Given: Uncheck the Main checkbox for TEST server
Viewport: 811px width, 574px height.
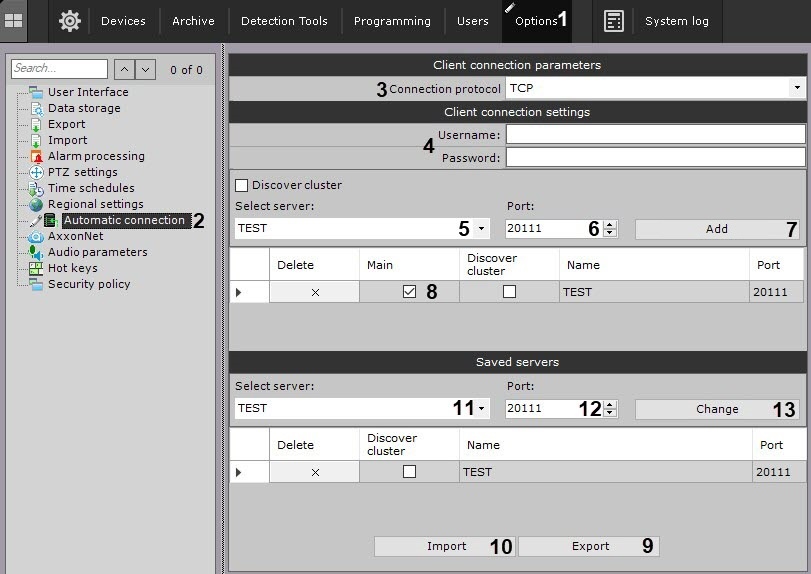Looking at the screenshot, I should coord(408,292).
